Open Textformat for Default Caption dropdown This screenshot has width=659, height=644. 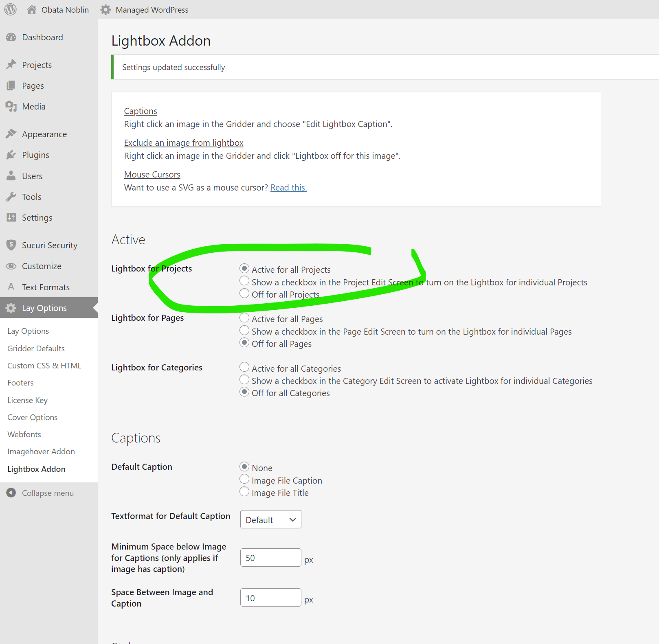[x=270, y=519]
